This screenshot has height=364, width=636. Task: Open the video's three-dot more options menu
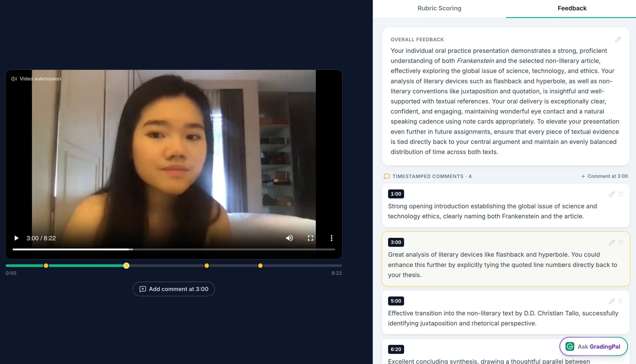[x=331, y=238]
